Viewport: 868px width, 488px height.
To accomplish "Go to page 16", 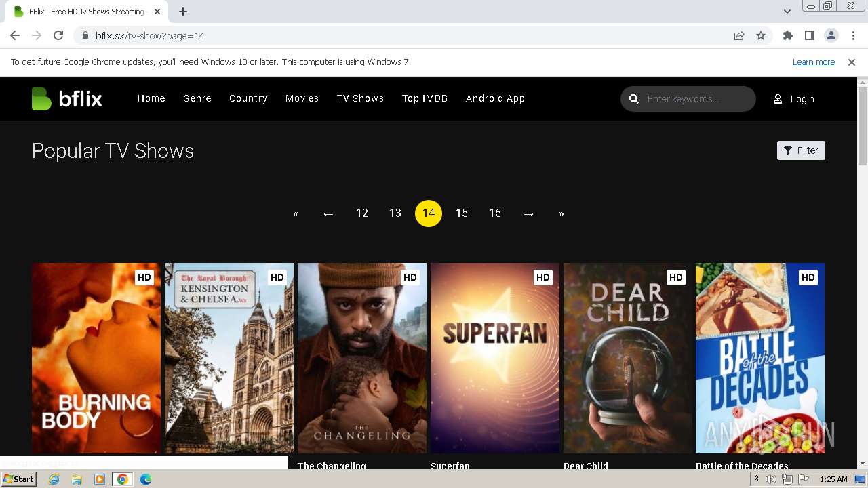I will point(495,213).
